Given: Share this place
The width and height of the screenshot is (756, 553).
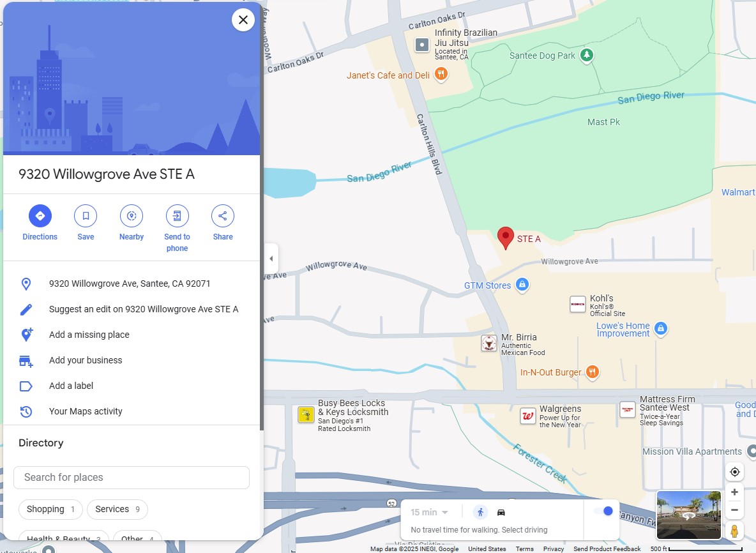Looking at the screenshot, I should tap(223, 215).
